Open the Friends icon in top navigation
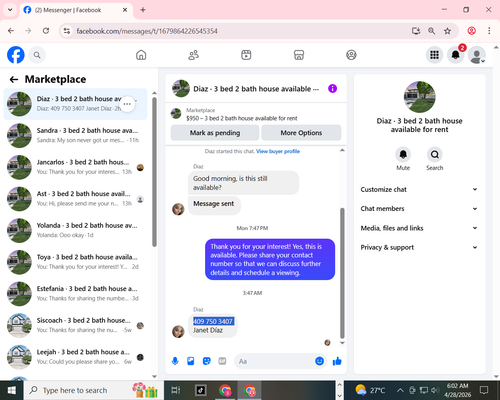 (194, 55)
